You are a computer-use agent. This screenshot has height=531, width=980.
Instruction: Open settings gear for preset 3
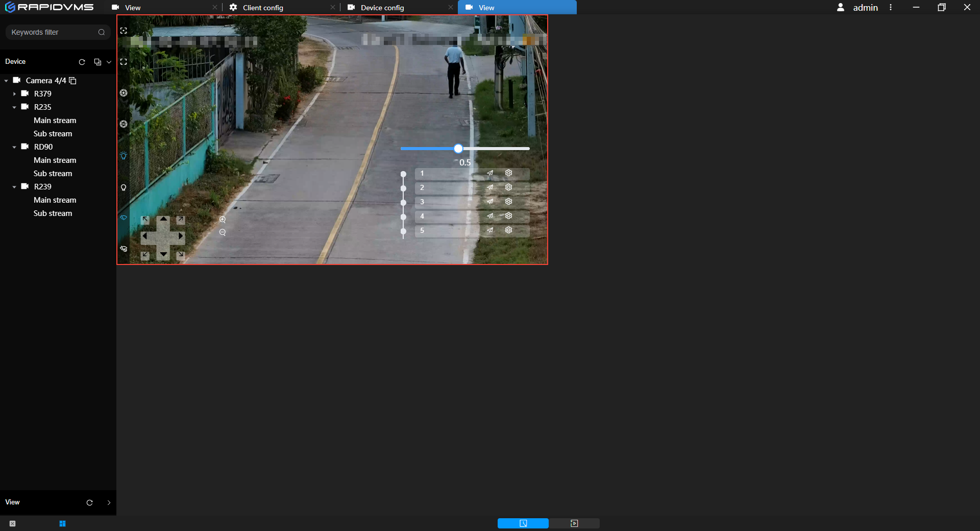[x=508, y=202]
